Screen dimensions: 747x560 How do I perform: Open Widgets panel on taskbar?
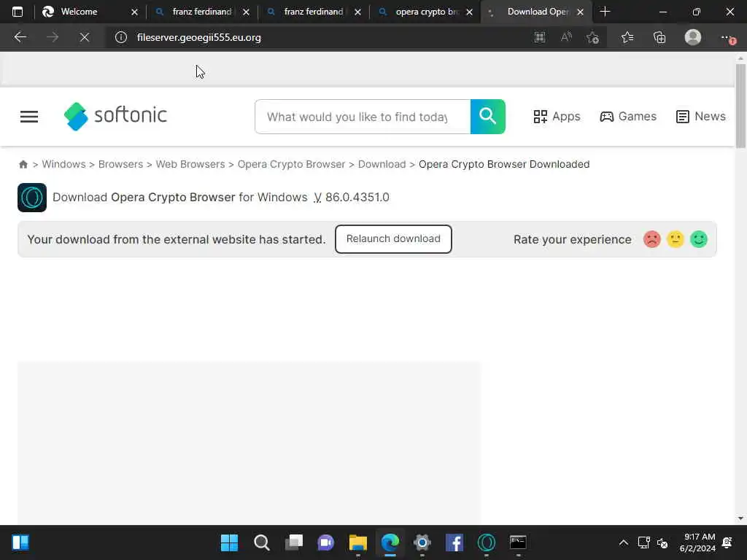click(x=20, y=542)
